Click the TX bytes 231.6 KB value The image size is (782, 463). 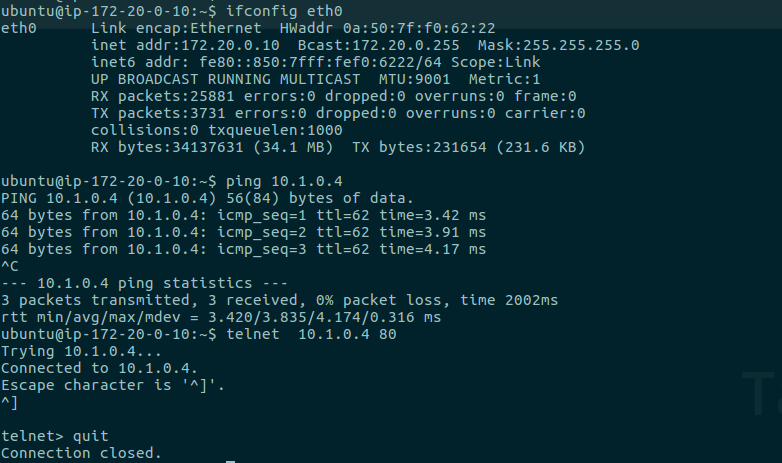click(x=541, y=147)
